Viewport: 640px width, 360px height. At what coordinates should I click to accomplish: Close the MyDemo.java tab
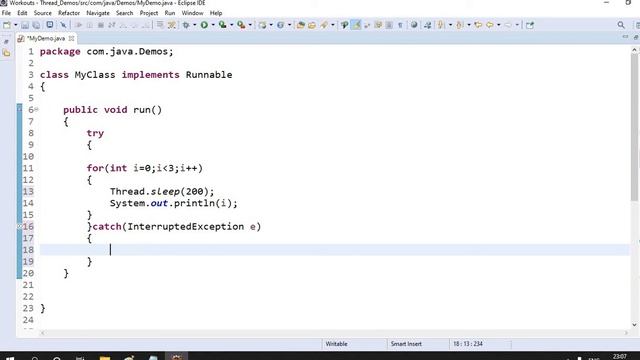[x=71, y=38]
